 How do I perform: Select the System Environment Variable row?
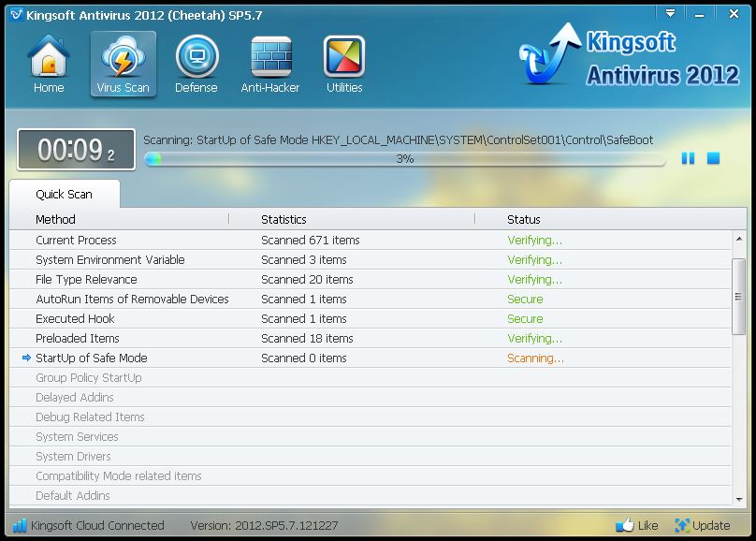pos(371,260)
